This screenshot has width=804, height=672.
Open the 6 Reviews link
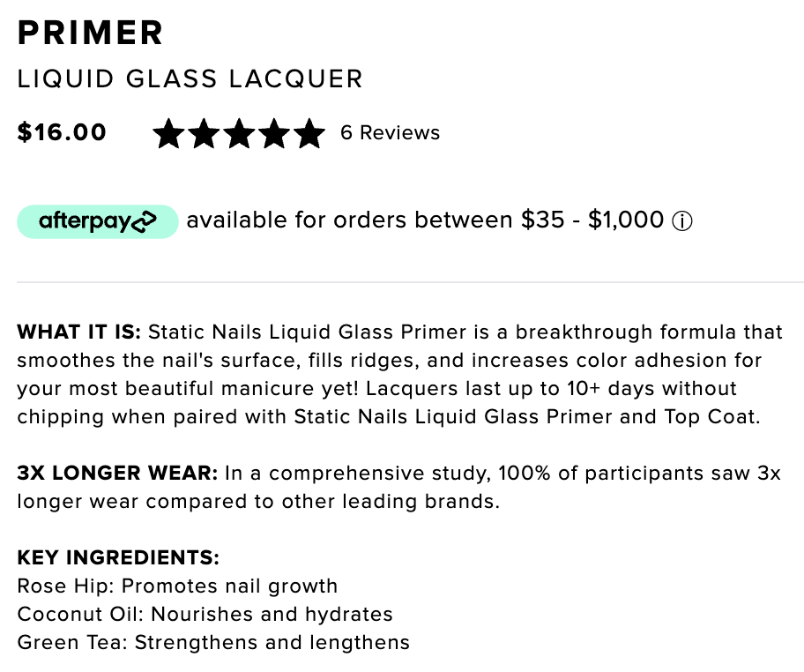pos(391,133)
